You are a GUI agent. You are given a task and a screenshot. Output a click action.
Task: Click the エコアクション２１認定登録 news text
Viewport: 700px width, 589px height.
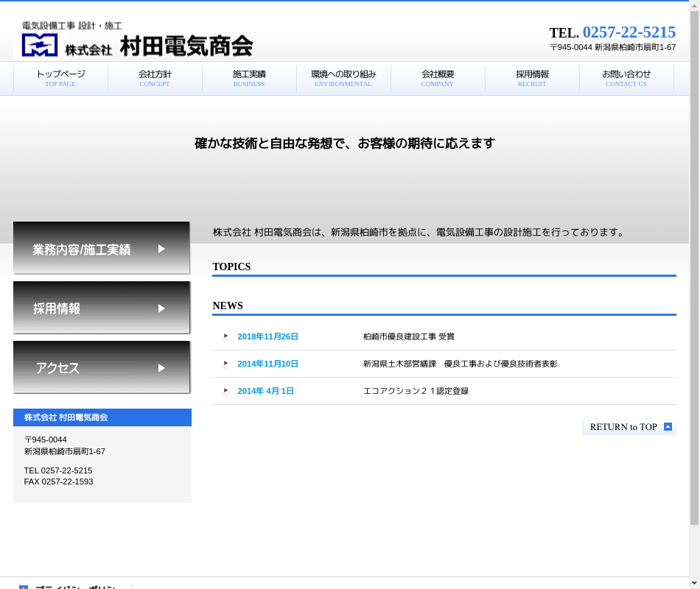click(x=416, y=391)
